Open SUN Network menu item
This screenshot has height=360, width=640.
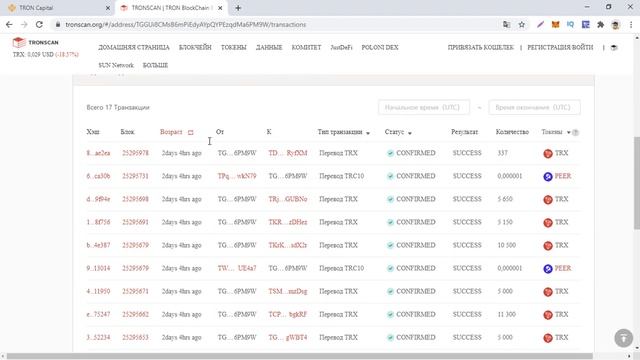(x=116, y=65)
